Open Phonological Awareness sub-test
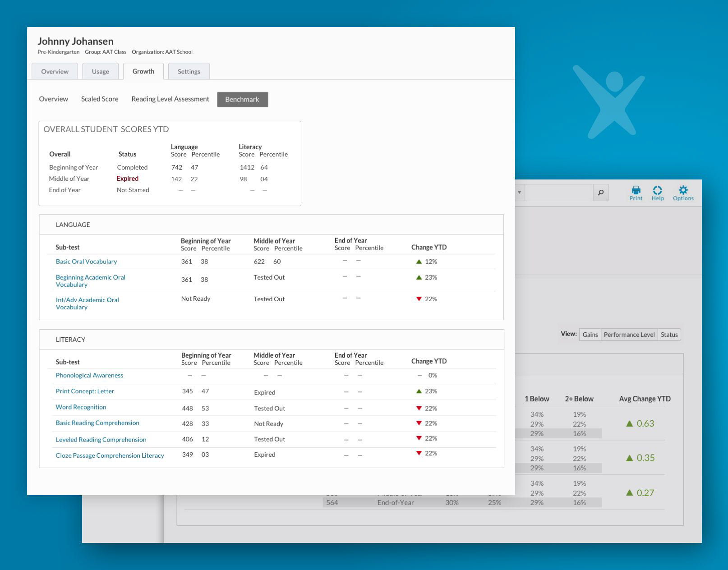The height and width of the screenshot is (570, 728). tap(89, 375)
